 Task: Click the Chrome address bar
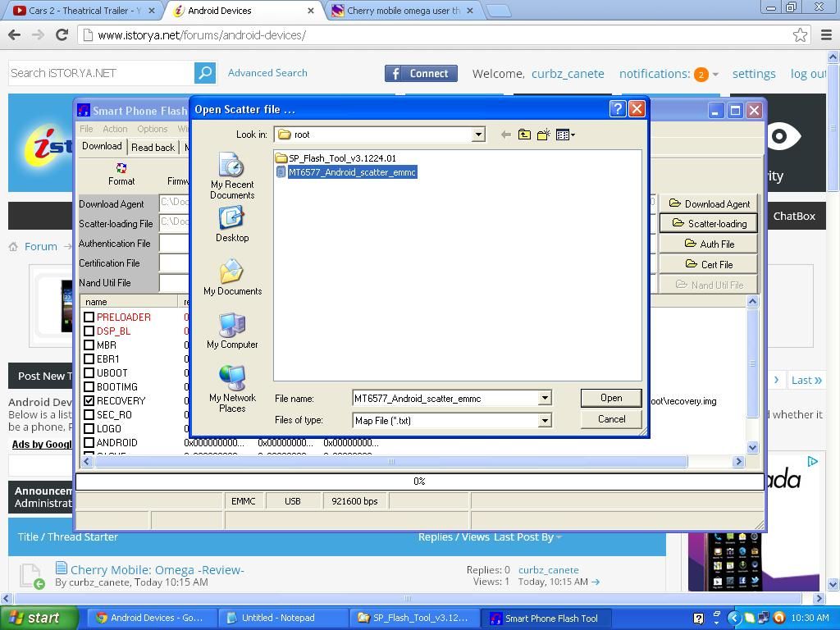coord(435,35)
